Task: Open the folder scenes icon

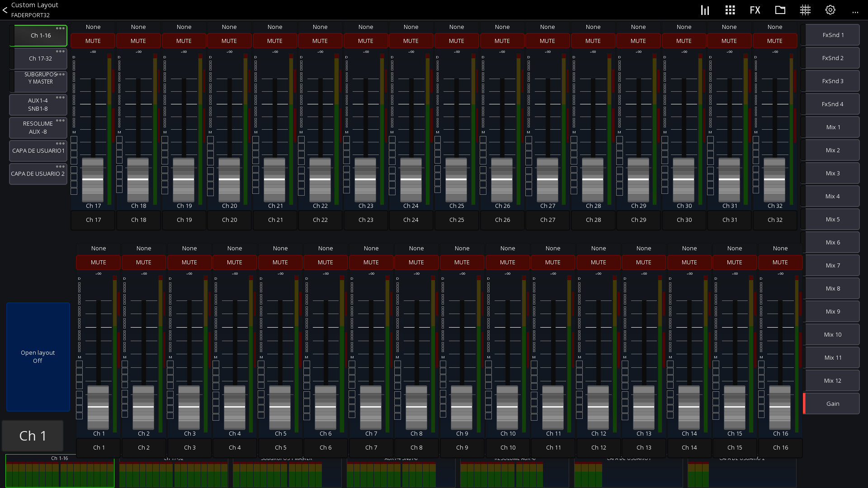Action: [x=780, y=10]
